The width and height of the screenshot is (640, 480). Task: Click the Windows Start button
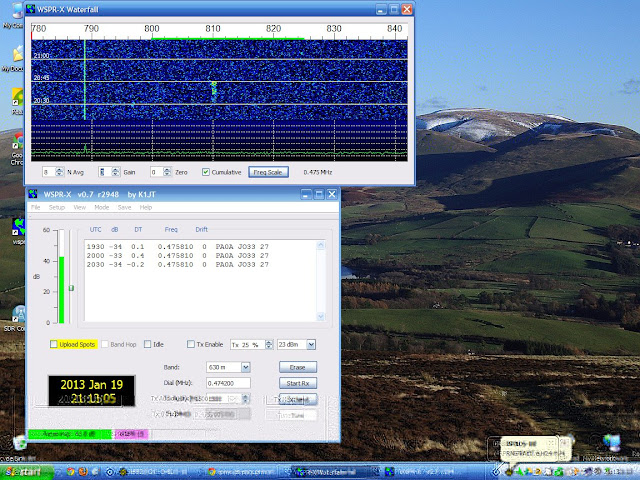(x=24, y=470)
